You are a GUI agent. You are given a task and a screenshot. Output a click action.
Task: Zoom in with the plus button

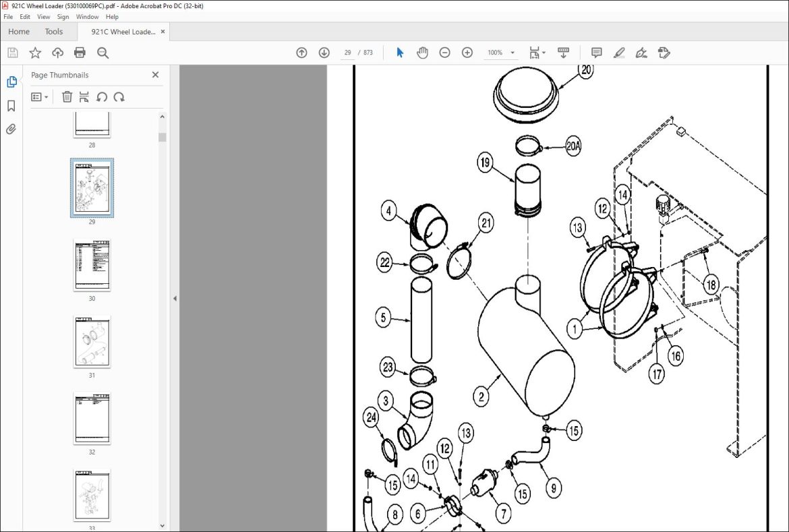click(x=467, y=53)
